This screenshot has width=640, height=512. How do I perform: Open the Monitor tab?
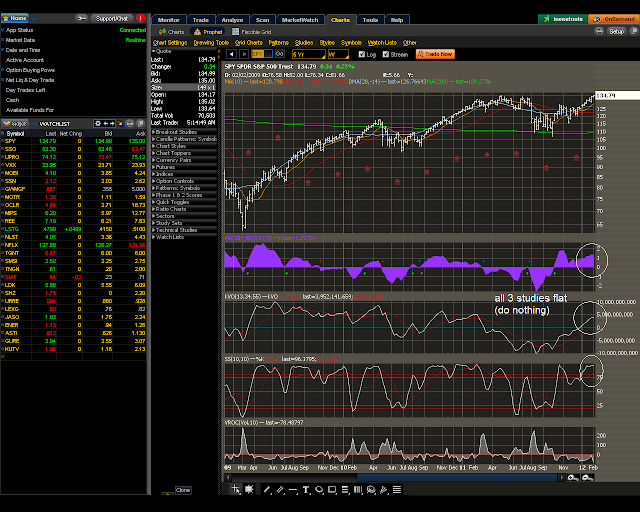tap(169, 20)
